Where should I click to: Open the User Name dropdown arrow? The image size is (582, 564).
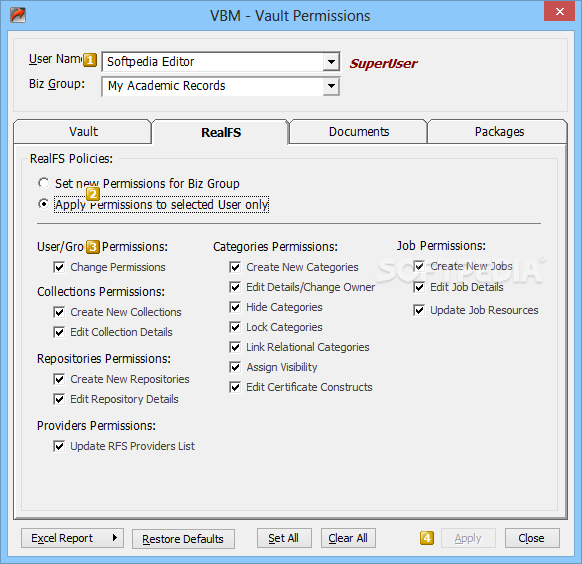click(x=331, y=62)
